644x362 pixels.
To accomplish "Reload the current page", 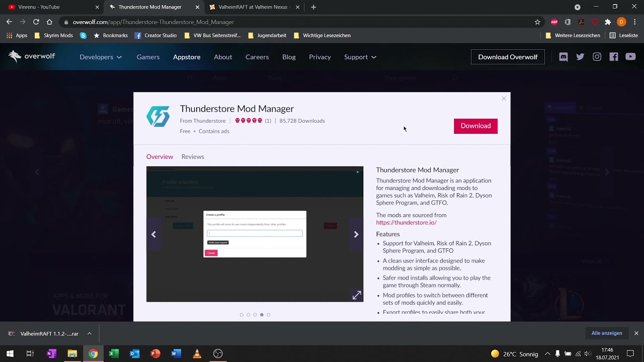I will [36, 22].
